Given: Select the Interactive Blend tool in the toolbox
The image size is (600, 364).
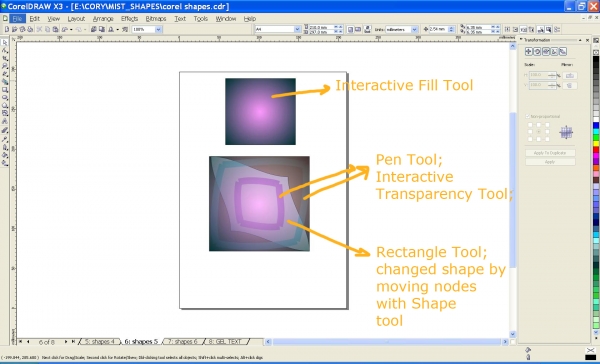Looking at the screenshot, I should (5, 131).
